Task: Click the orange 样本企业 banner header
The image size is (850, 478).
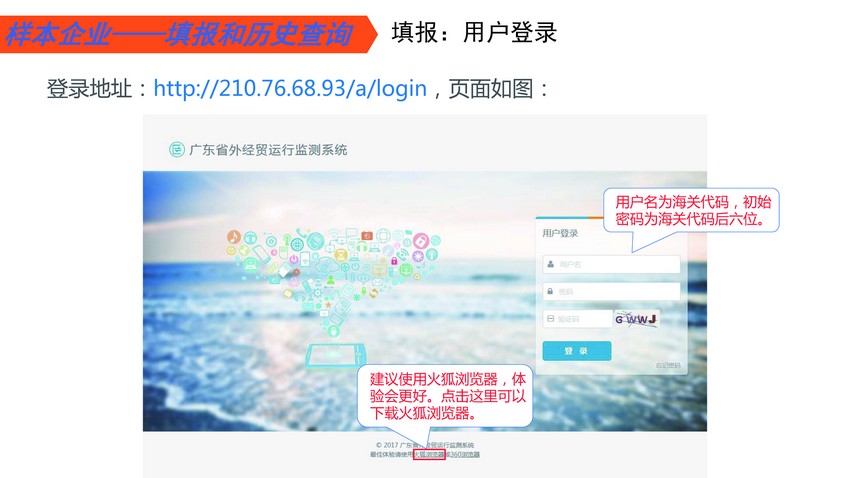Action: click(188, 34)
